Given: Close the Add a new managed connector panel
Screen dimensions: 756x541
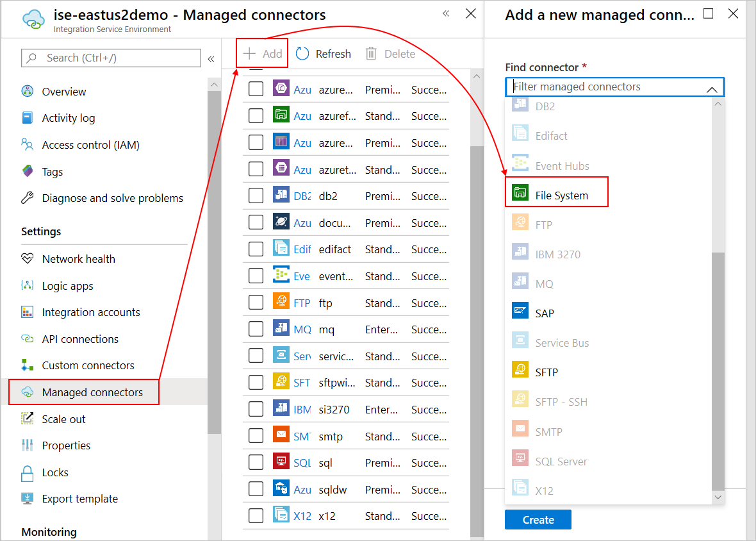Looking at the screenshot, I should pos(733,13).
